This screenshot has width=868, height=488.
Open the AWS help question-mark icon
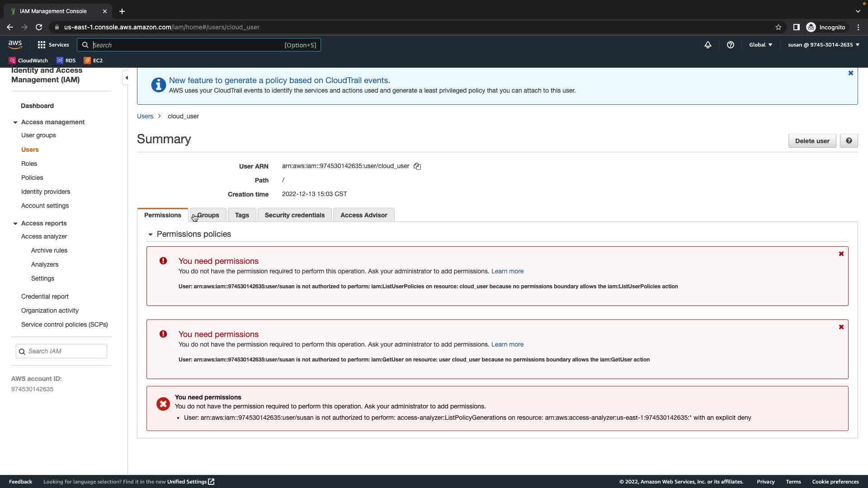[x=730, y=45]
